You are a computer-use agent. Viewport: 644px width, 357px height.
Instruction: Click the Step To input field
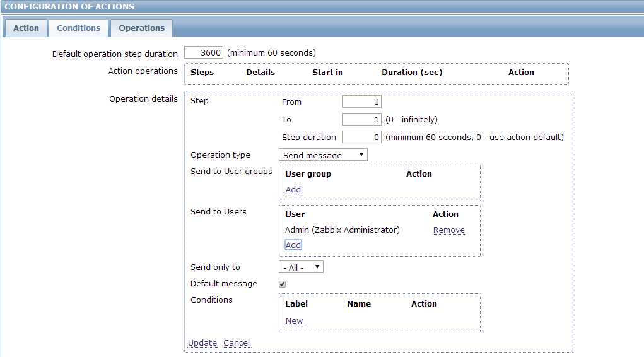(x=362, y=120)
